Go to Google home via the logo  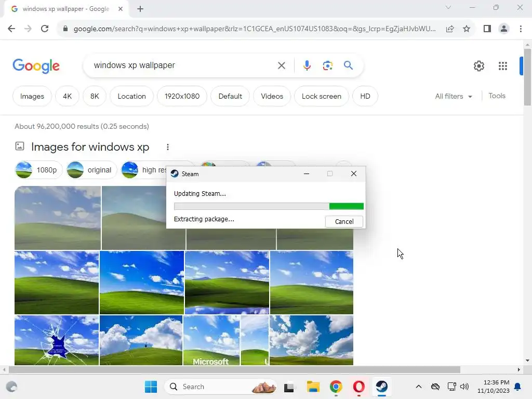coord(36,66)
